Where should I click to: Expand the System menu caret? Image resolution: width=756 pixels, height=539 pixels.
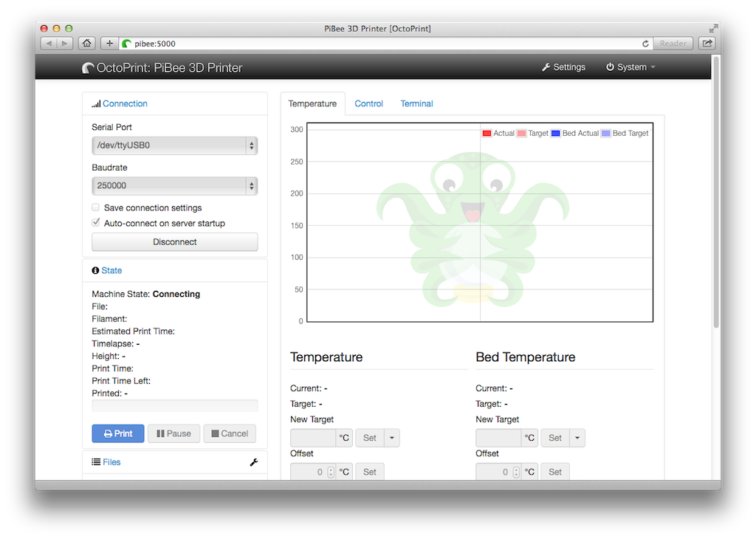(x=653, y=67)
